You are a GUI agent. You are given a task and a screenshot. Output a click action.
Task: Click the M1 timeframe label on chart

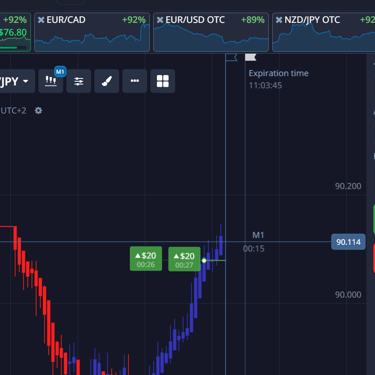click(258, 235)
